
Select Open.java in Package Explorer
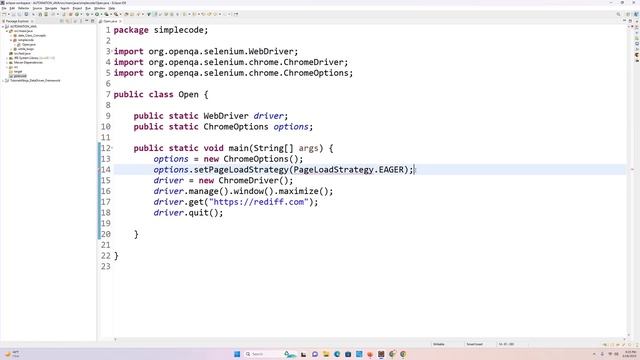tap(27, 44)
